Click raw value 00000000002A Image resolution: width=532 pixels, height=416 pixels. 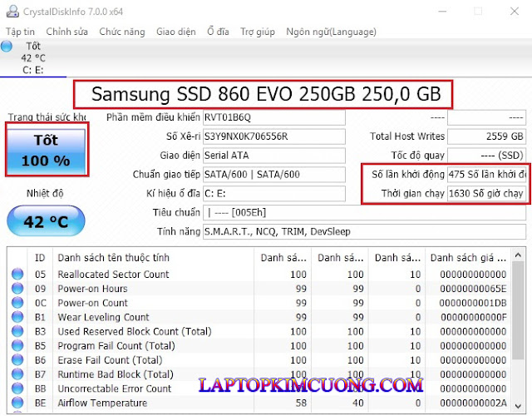tap(473, 403)
